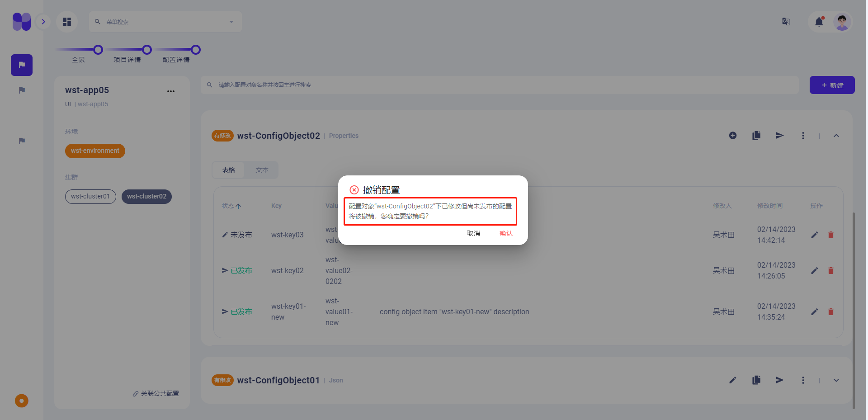Copy wst-ConfigObject02 with the copy icon
This screenshot has height=420, width=868.
(x=756, y=136)
